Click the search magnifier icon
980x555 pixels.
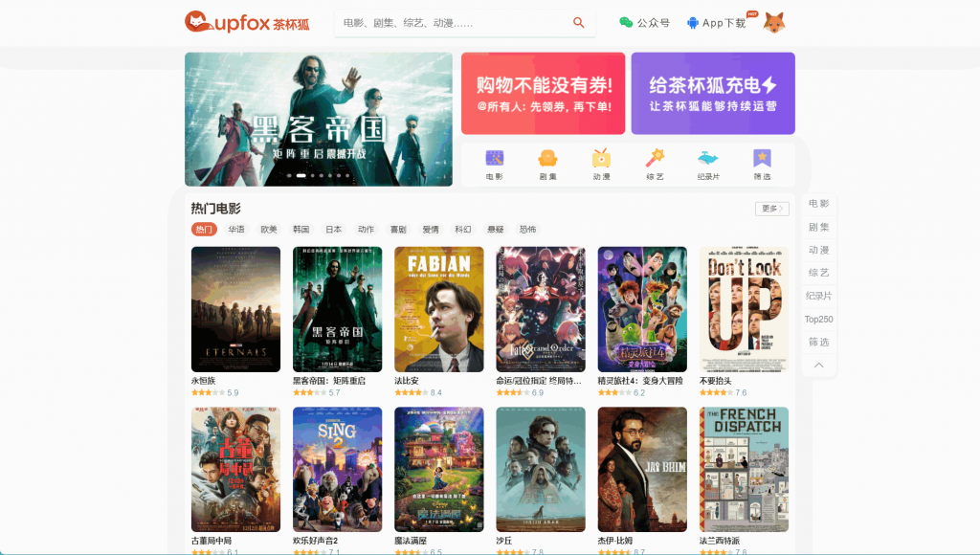579,23
